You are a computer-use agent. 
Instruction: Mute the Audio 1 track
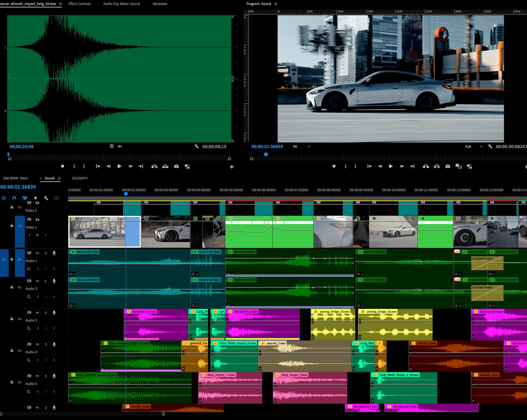point(37,253)
